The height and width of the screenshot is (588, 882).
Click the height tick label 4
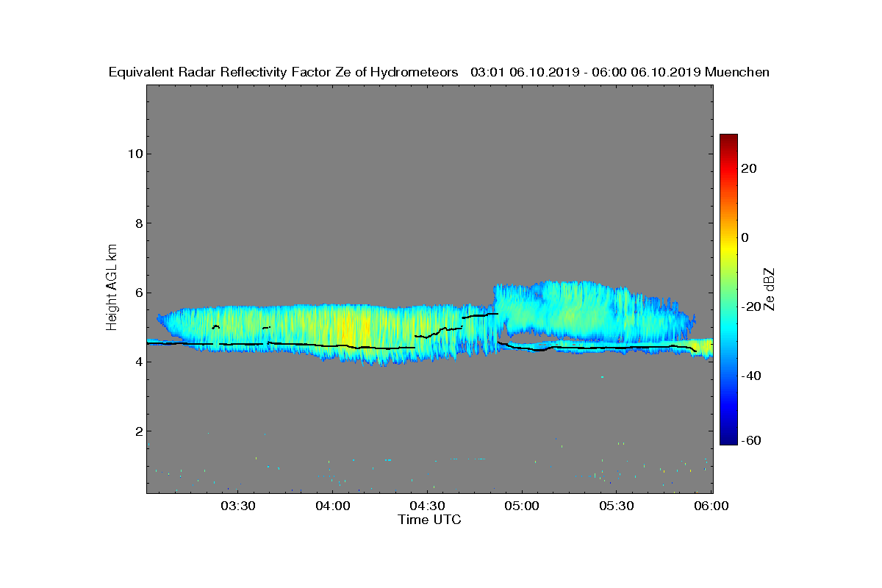[x=137, y=362]
